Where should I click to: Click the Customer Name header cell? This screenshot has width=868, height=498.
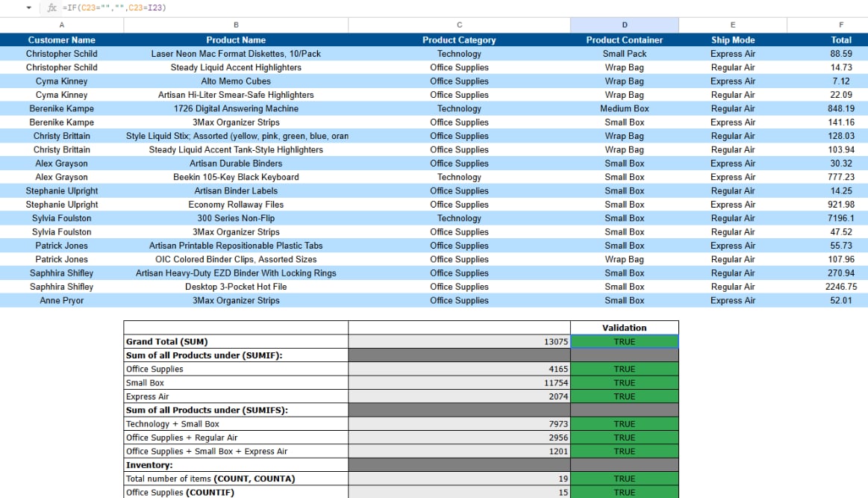click(61, 40)
